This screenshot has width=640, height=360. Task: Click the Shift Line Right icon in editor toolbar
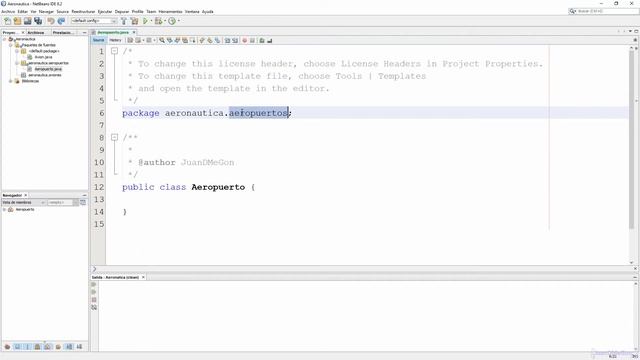pyautogui.click(x=235, y=40)
